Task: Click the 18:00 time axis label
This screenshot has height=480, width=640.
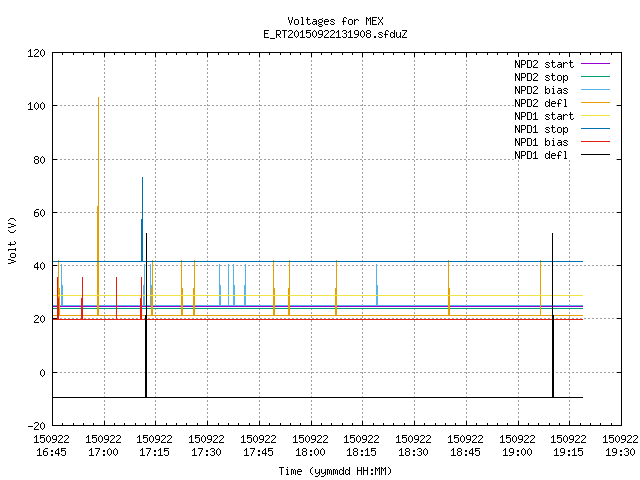Action: (310, 453)
